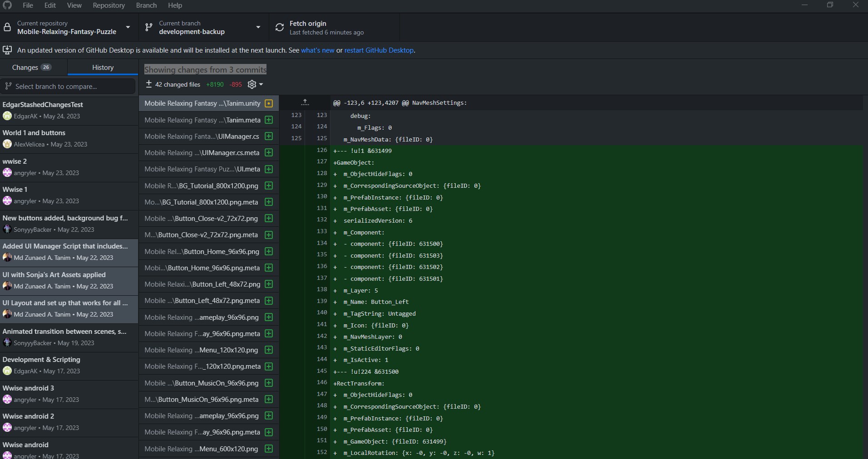Viewport: 868px width, 459px height.
Task: Click the branch icon beside Current branch
Action: click(x=148, y=27)
